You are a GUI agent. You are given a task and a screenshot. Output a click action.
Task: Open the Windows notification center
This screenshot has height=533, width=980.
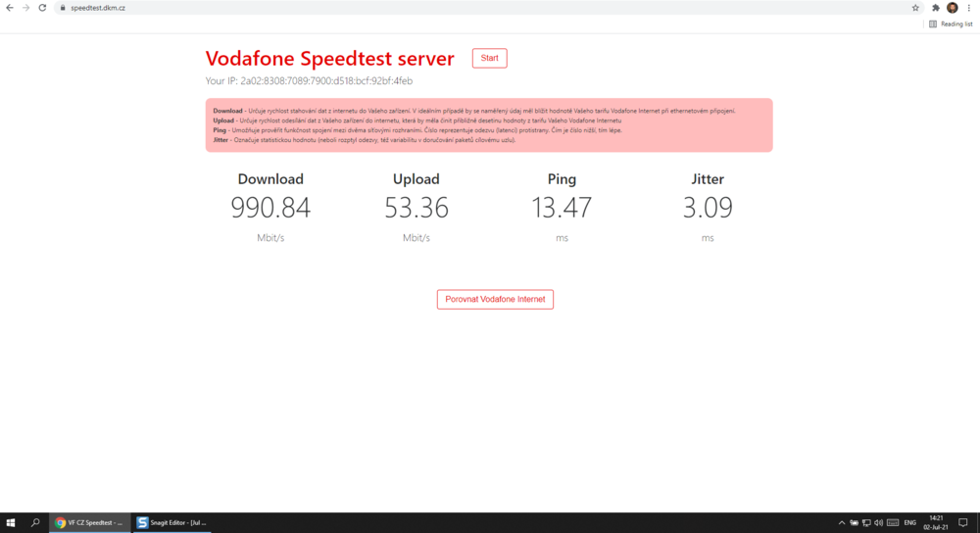click(962, 523)
